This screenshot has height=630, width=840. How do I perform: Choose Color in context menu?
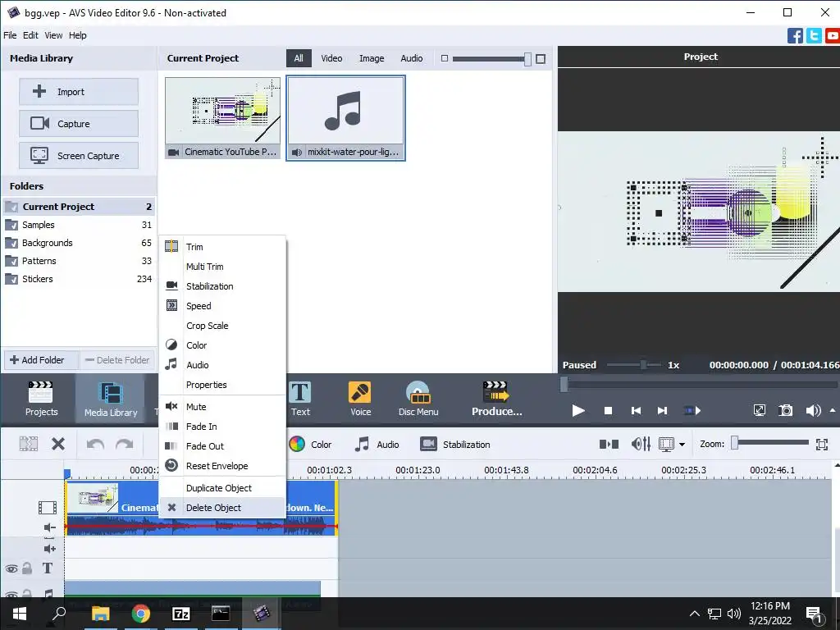tap(222, 345)
